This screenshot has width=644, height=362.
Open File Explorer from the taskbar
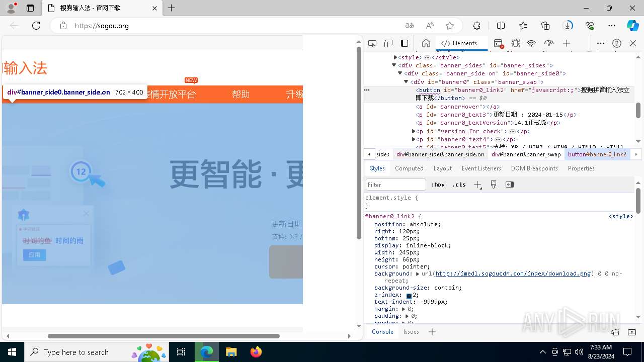click(x=231, y=352)
